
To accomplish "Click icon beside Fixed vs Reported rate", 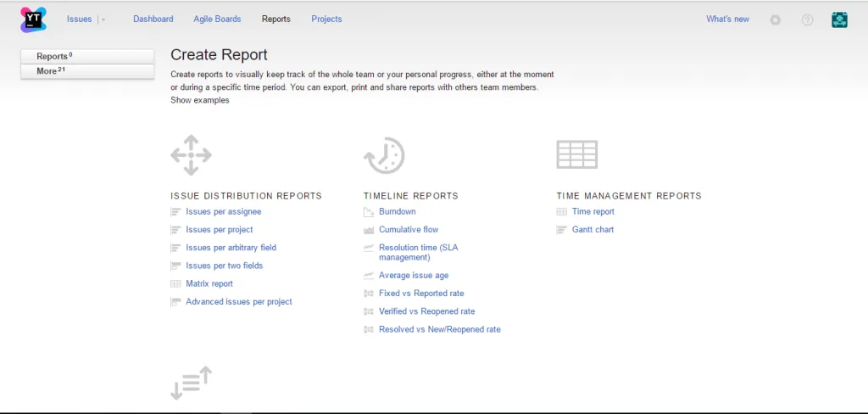I will [x=369, y=294].
